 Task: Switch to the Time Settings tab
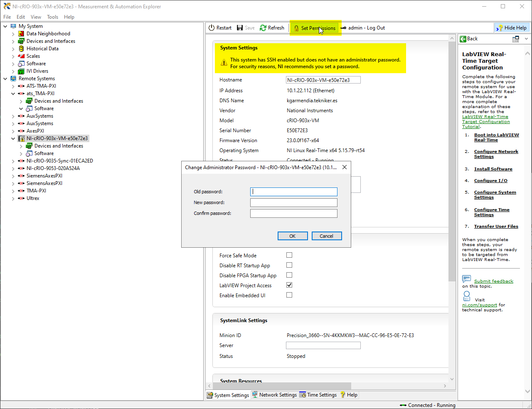point(318,395)
